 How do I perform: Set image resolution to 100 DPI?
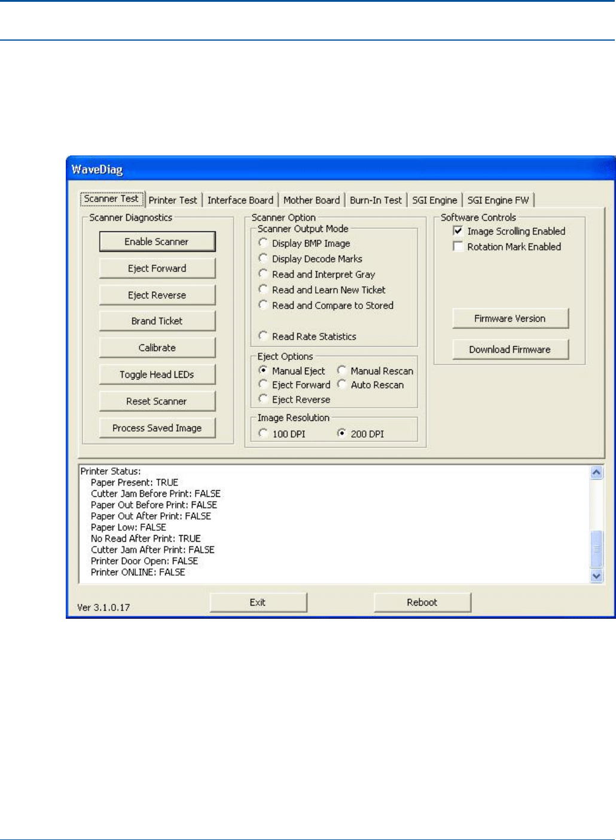coord(282,434)
